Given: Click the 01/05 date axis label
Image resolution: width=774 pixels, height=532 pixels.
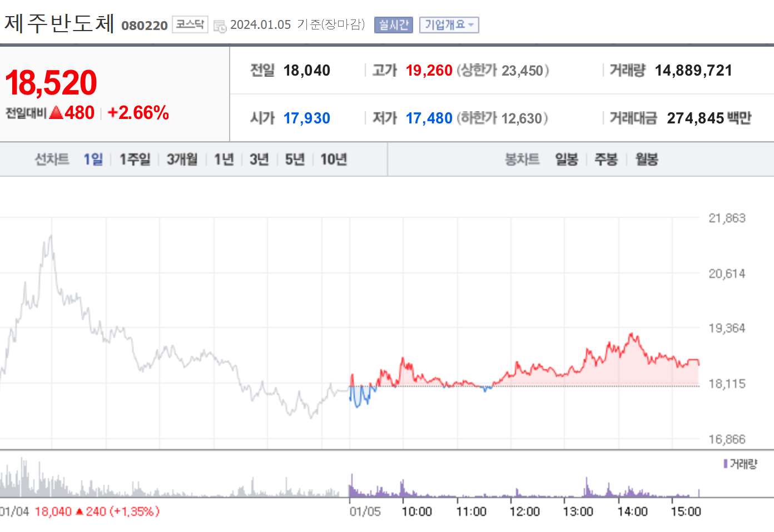Looking at the screenshot, I should (x=365, y=511).
